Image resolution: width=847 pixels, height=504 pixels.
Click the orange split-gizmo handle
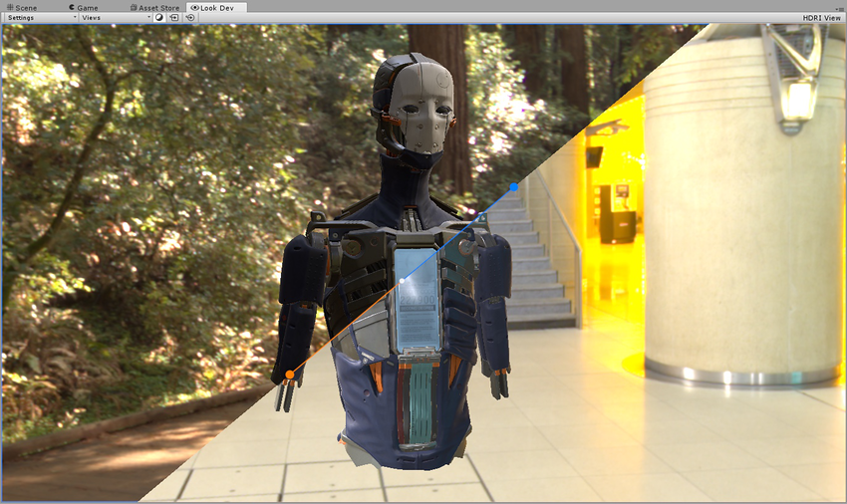(290, 375)
